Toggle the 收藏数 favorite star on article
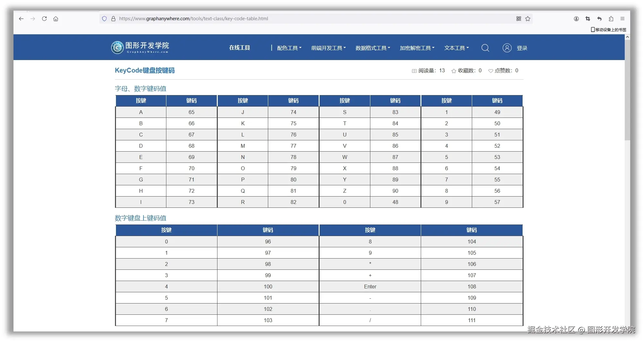Screen dimensions: 644x343 (454, 71)
